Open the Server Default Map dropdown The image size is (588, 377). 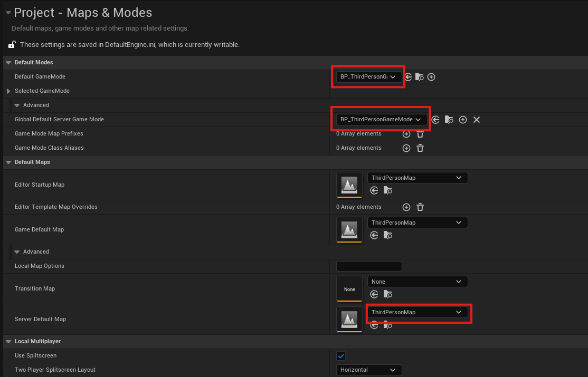pyautogui.click(x=417, y=312)
